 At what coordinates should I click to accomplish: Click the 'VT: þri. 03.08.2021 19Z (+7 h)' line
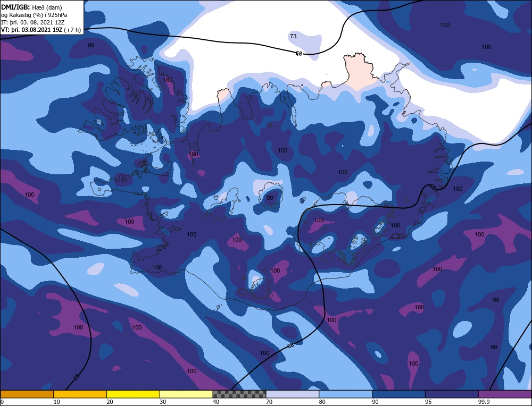[41, 30]
